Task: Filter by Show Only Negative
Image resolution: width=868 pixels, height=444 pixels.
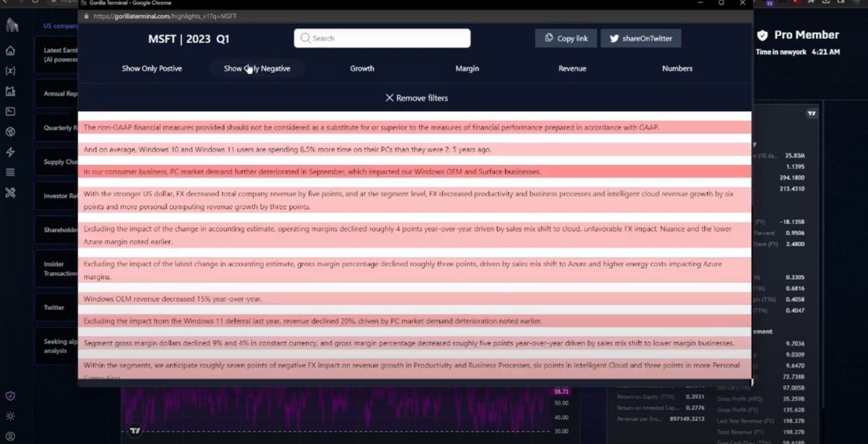Action: [x=257, y=68]
